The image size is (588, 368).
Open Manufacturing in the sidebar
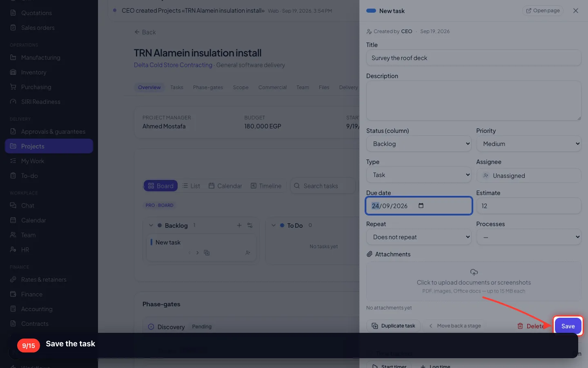pyautogui.click(x=49, y=58)
